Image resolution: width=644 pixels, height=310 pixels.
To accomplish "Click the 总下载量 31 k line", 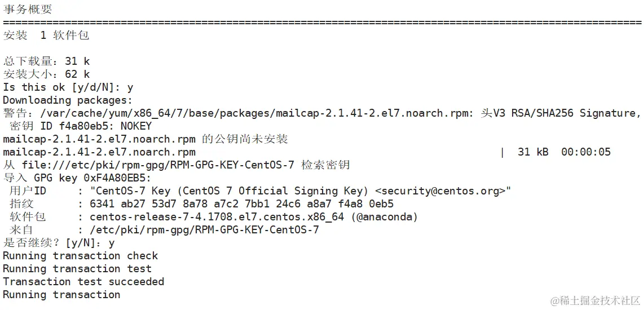I will point(46,61).
